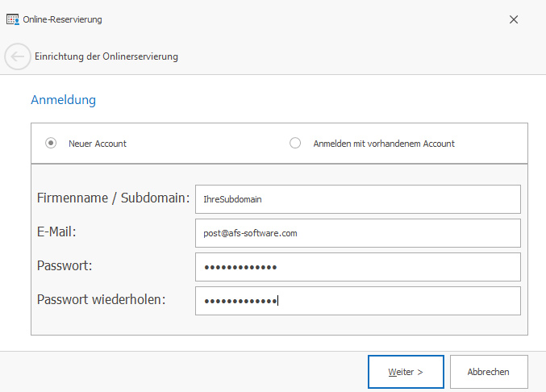
Task: Click the 'E-Mail:' field label
Action: pyautogui.click(x=56, y=231)
